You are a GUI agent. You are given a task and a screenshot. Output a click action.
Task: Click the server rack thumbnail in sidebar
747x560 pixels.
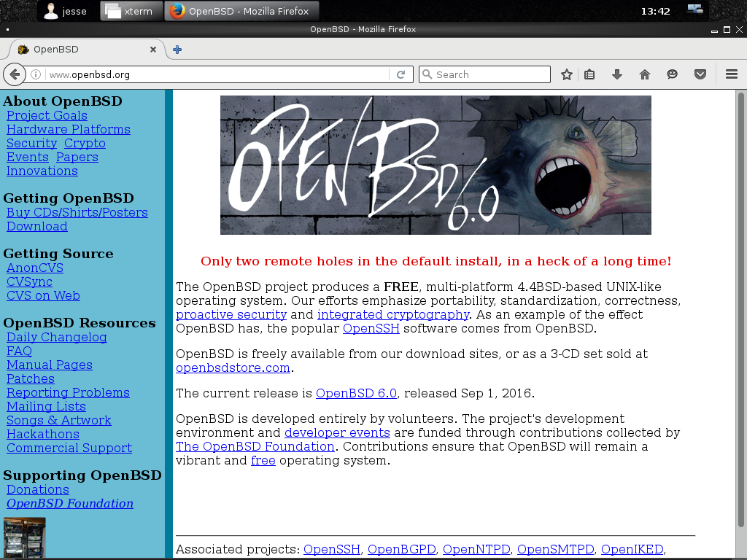(x=25, y=538)
